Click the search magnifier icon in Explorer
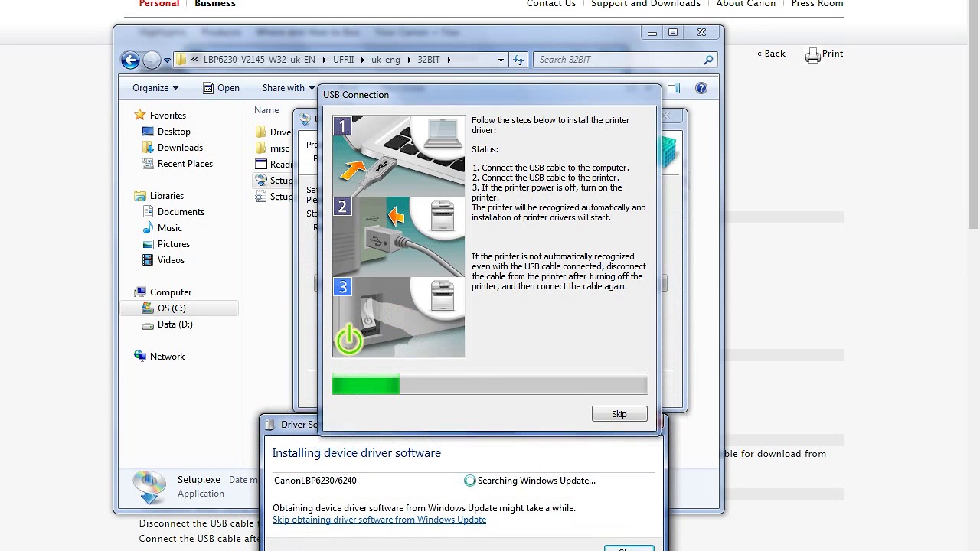Viewport: 980px width, 551px height. click(709, 60)
